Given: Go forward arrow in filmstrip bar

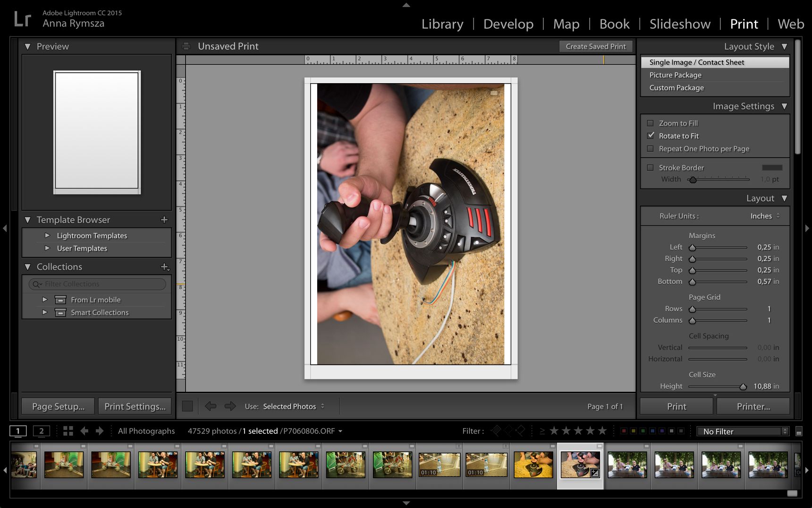Looking at the screenshot, I should (x=100, y=431).
